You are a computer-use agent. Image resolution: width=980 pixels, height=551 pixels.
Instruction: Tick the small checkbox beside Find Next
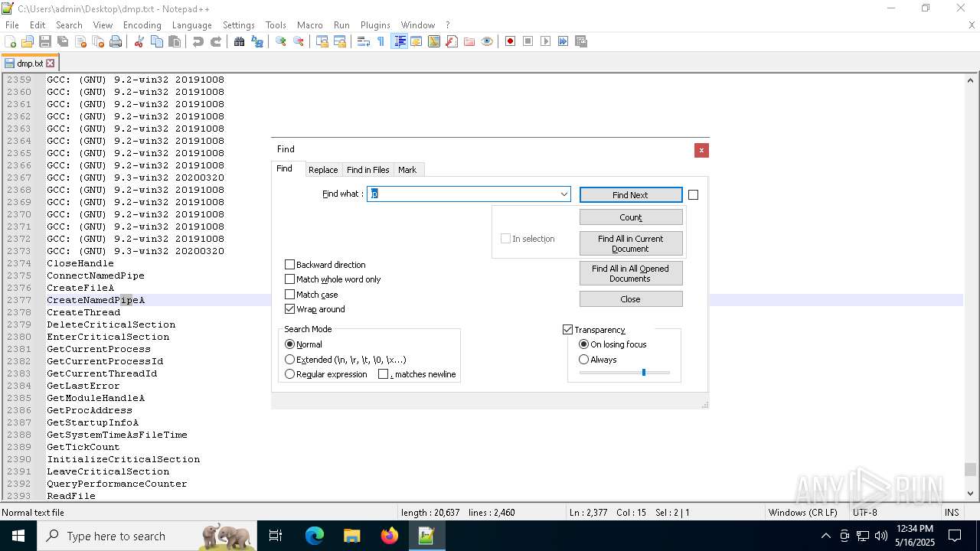(x=693, y=195)
